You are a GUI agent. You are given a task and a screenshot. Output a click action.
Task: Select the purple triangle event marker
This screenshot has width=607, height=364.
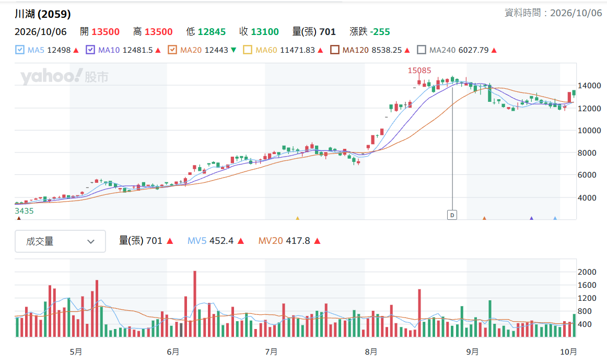pyautogui.click(x=531, y=218)
